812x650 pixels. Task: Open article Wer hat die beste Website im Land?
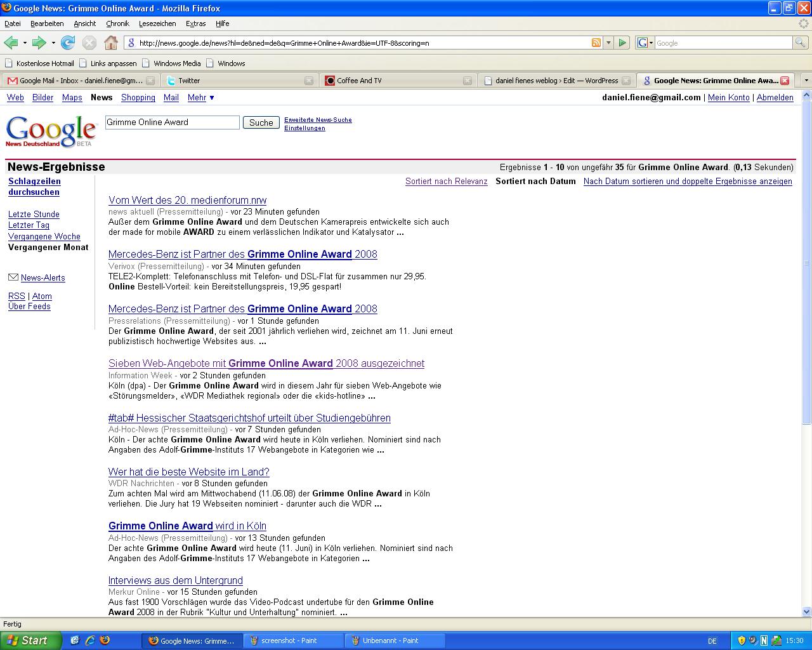tap(188, 472)
